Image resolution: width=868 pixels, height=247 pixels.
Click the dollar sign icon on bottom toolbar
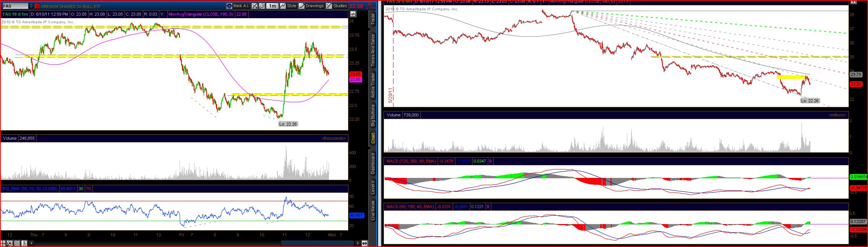[24, 243]
